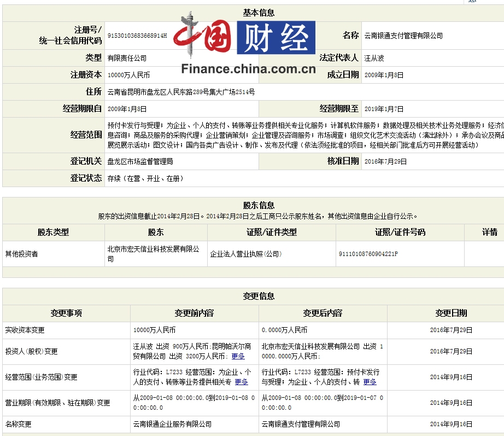
Task: Click legal representative name 汪从波
Action: 374,58
